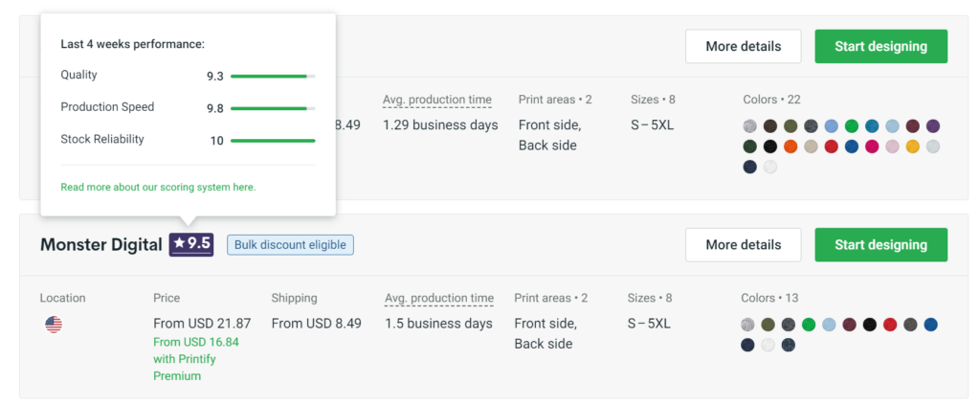Open the scoring system read more link
Image resolution: width=980 pixels, height=406 pixels.
[x=158, y=187]
